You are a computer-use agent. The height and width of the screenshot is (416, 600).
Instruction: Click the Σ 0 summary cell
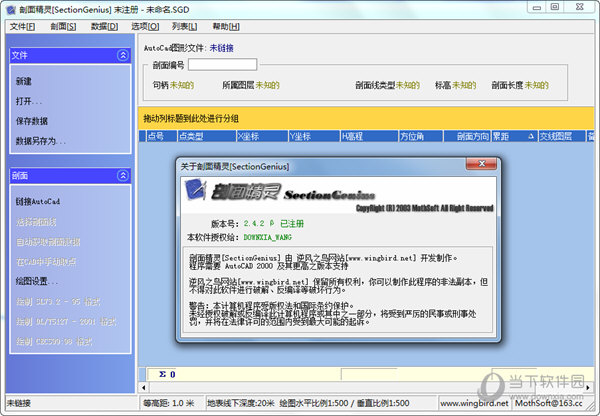click(167, 374)
